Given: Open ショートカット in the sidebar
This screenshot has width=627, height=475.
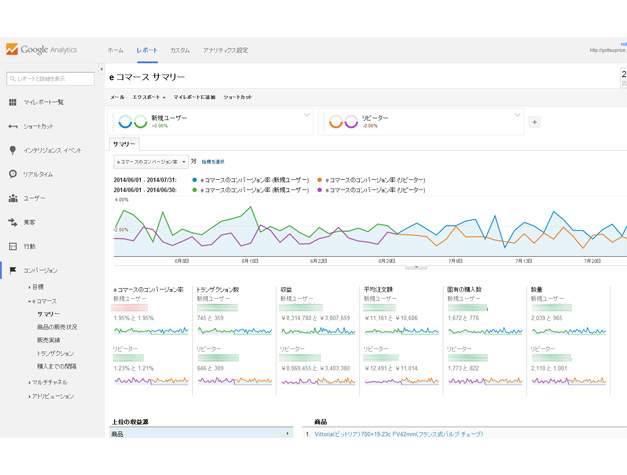Looking at the screenshot, I should pyautogui.click(x=38, y=126).
